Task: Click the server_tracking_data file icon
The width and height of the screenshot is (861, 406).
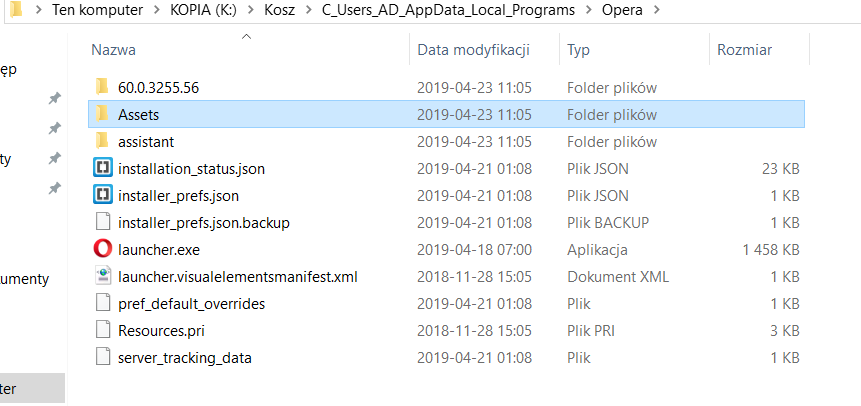Action: [x=103, y=357]
